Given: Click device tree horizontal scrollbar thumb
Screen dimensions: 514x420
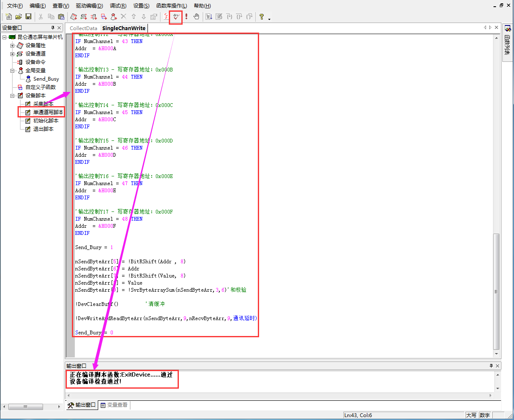Looking at the screenshot, I should coord(25,407).
